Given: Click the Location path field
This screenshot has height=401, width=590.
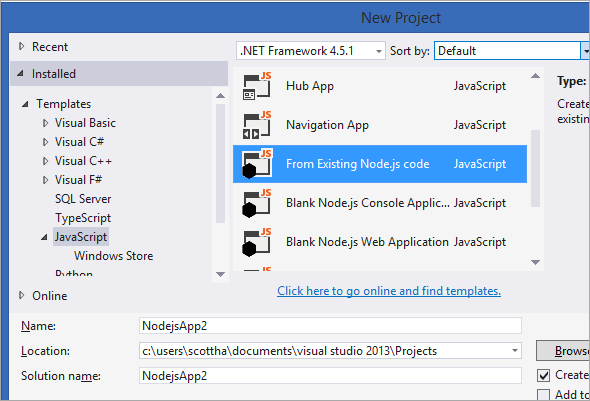Looking at the screenshot, I should [x=330, y=351].
